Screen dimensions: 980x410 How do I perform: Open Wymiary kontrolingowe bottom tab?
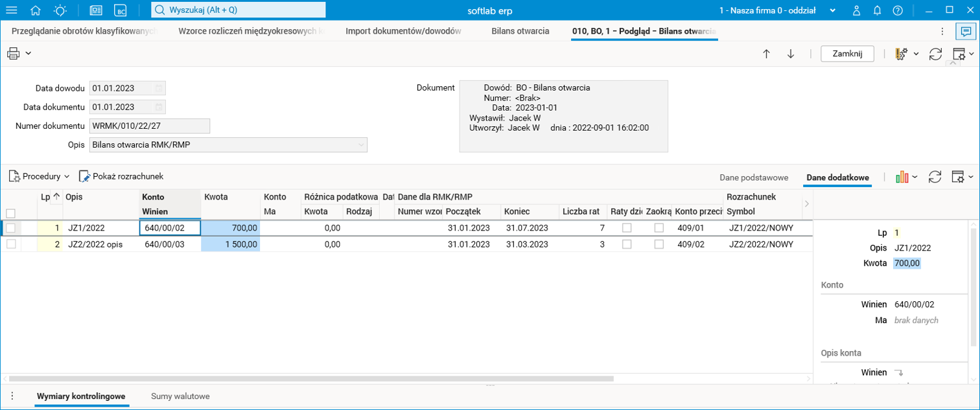pyautogui.click(x=81, y=396)
